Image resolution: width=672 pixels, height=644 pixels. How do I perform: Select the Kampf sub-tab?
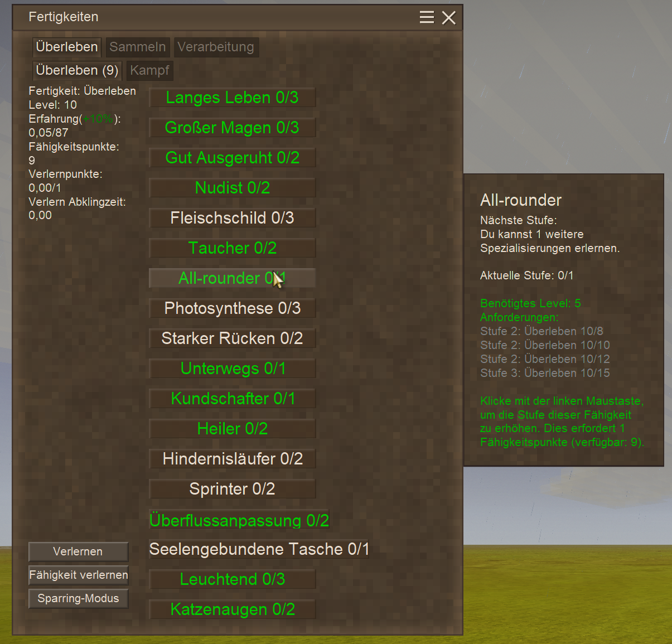[x=149, y=70]
